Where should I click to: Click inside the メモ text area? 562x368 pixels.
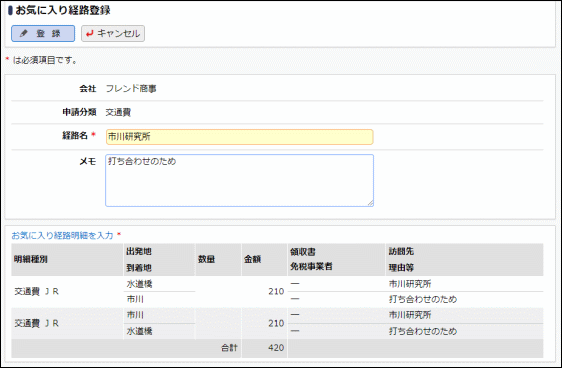pos(239,180)
